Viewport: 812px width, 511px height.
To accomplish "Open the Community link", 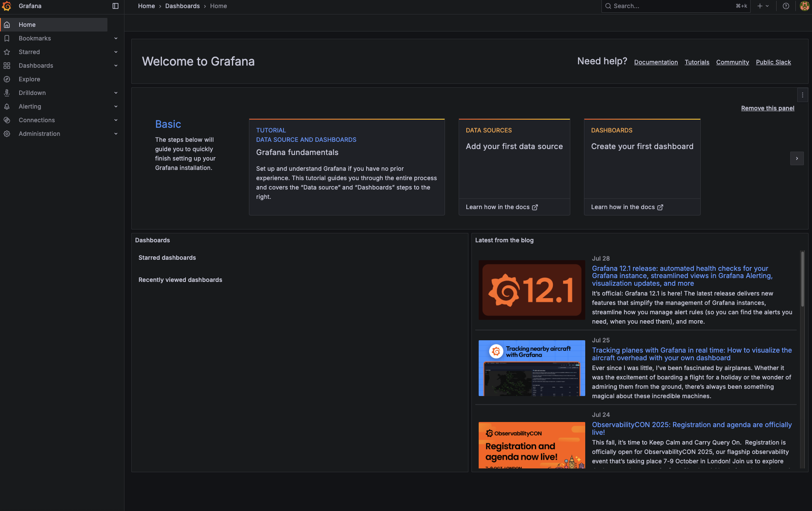I will point(732,62).
